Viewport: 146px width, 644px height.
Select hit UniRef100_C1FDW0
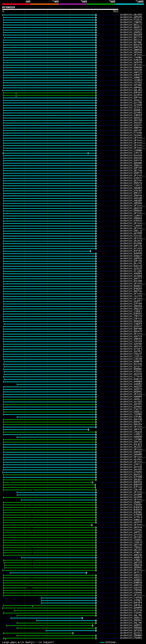pyautogui.click(x=131, y=440)
